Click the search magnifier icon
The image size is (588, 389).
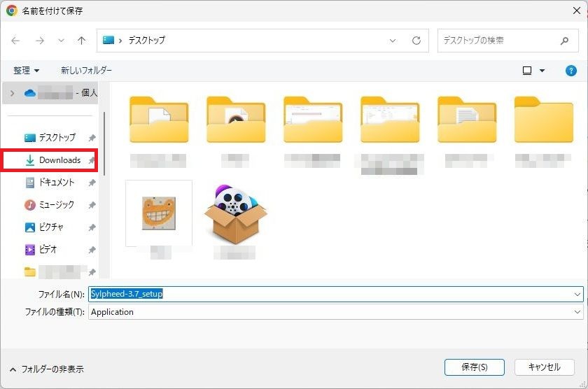coord(564,41)
